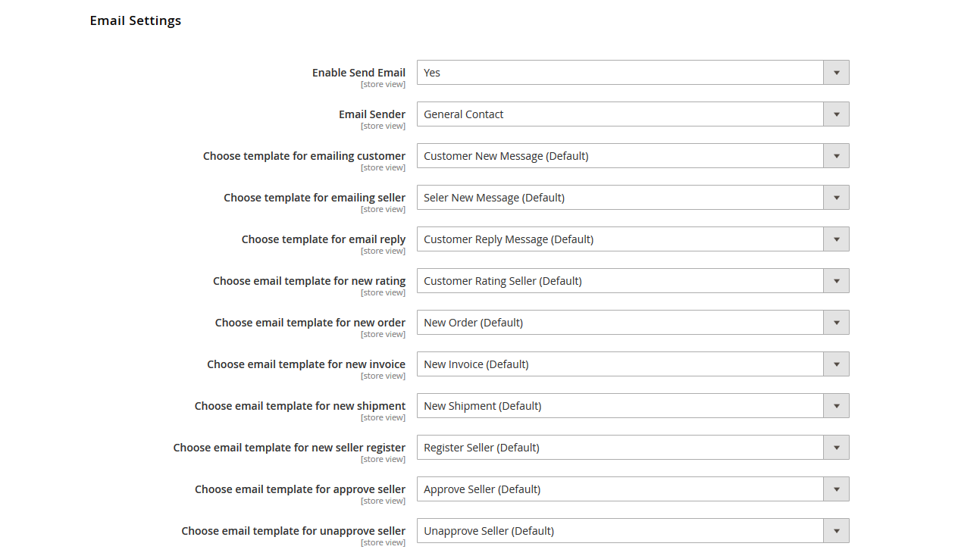The height and width of the screenshot is (559, 980).
Task: Click 'Choose email template for new order' label
Action: tap(310, 323)
